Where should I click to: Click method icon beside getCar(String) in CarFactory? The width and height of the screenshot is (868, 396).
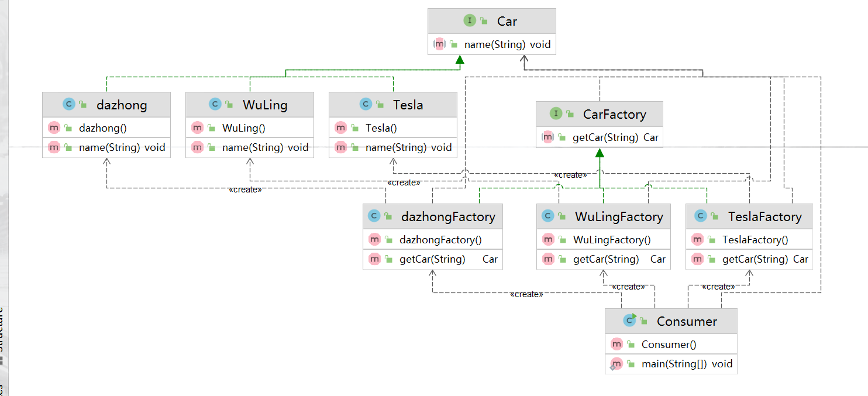[548, 137]
